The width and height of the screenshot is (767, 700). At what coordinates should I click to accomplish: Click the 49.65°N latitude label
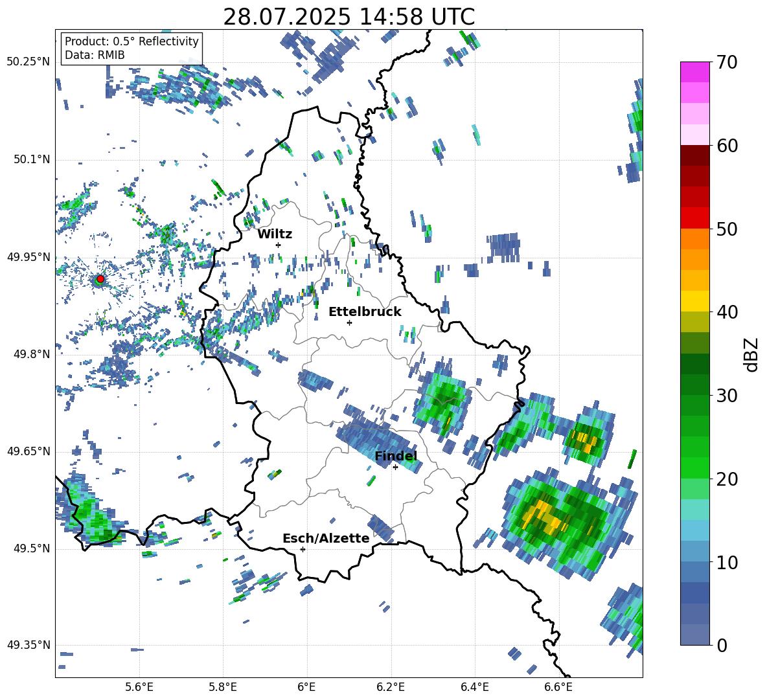tap(29, 451)
